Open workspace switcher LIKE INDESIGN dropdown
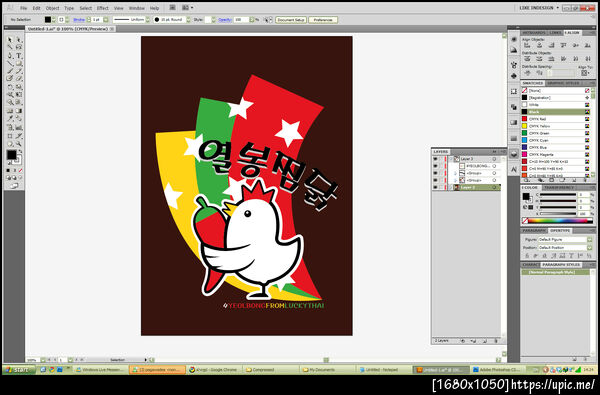Screen dimensions: 600x395 pyautogui.click(x=538, y=8)
